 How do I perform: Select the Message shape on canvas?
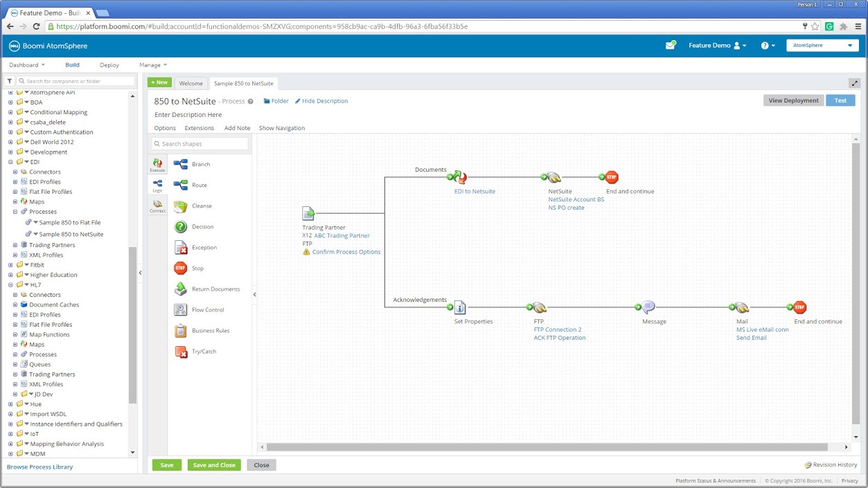648,307
